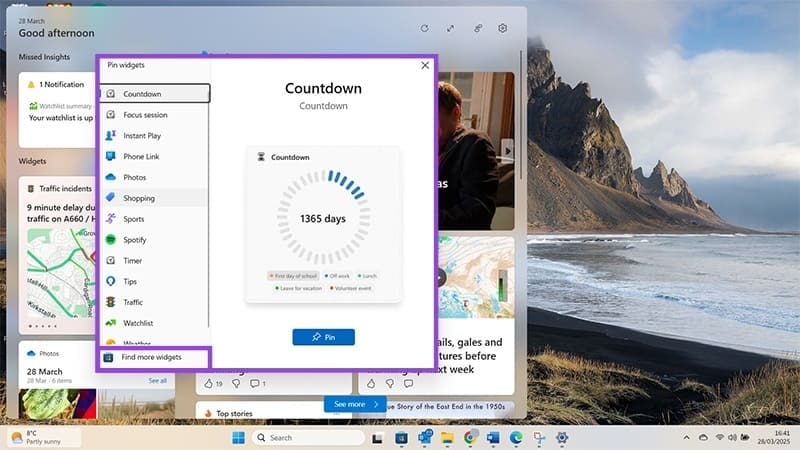The width and height of the screenshot is (800, 450).
Task: Open the Traffic incidents map
Action: click(x=61, y=273)
